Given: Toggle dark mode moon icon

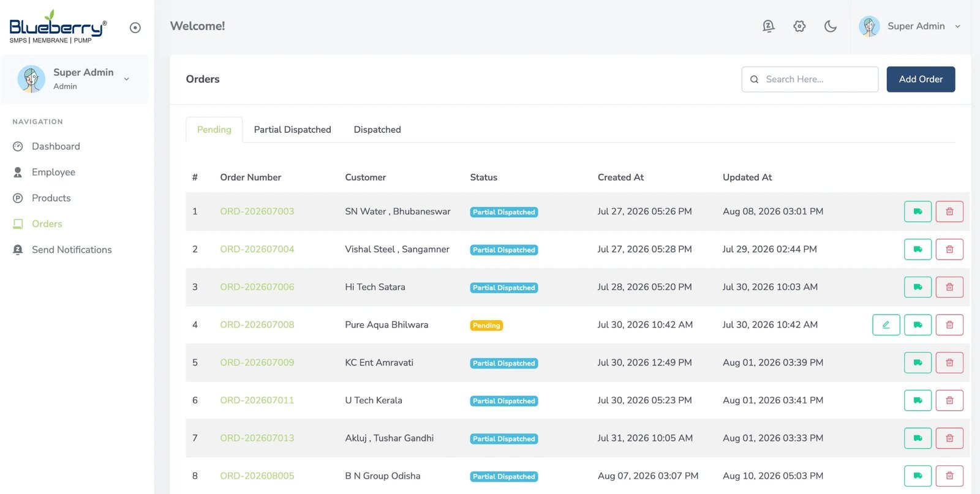Looking at the screenshot, I should (x=831, y=26).
